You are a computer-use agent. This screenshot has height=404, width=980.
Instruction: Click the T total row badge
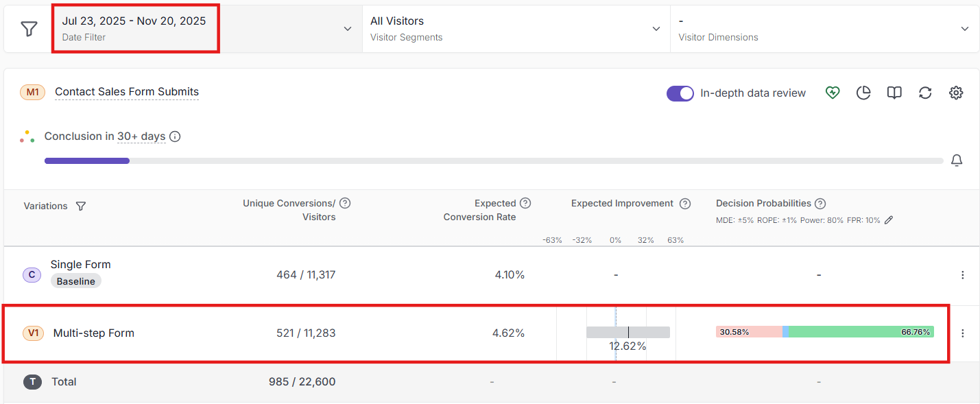coord(32,382)
